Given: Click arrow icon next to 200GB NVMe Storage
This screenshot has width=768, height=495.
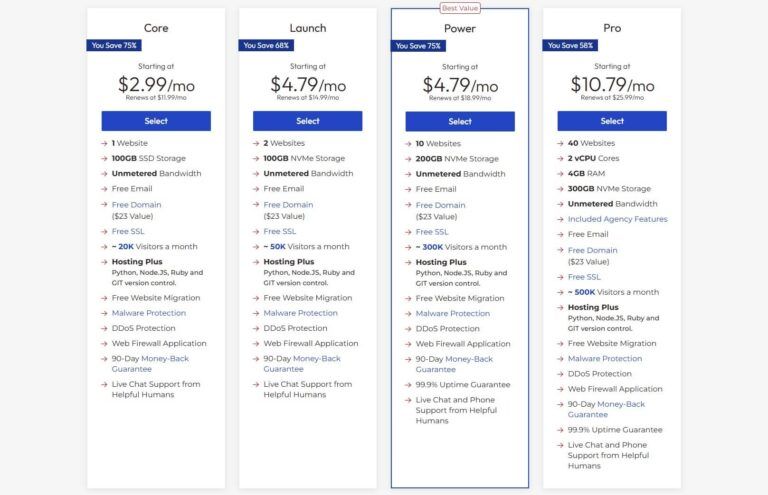Looking at the screenshot, I should (x=408, y=158).
